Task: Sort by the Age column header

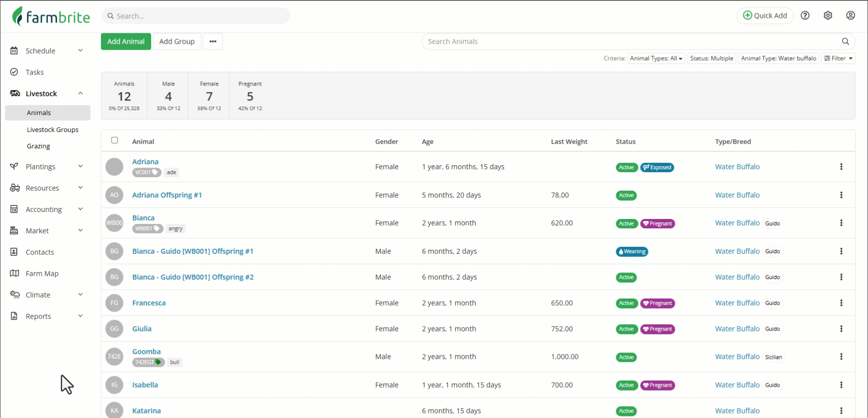Action: click(428, 142)
